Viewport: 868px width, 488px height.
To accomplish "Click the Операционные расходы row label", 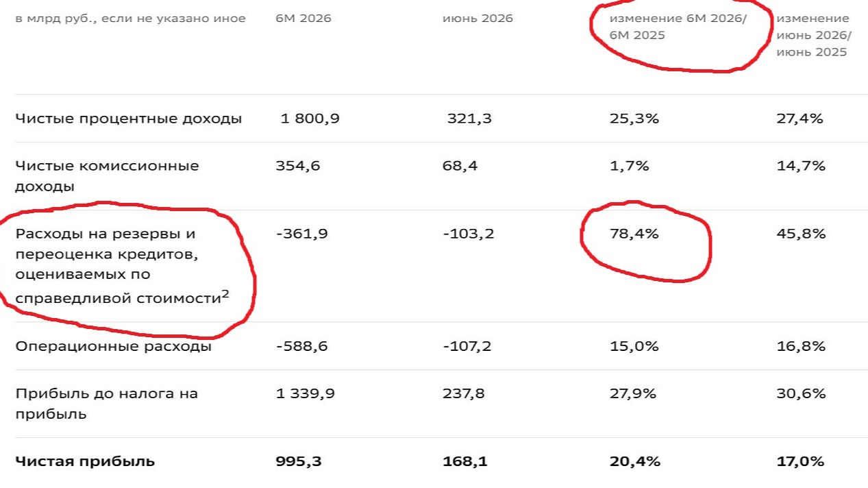I will [x=114, y=346].
